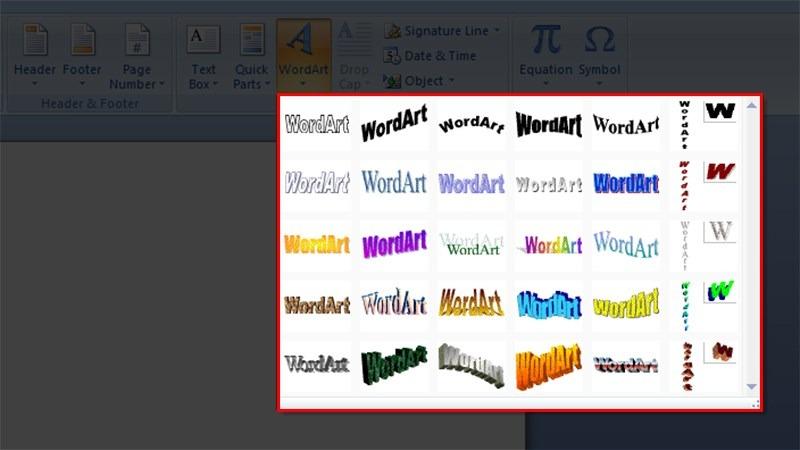800x450 pixels.
Task: Choose the vertical gray WordArt style
Action: 684,245
